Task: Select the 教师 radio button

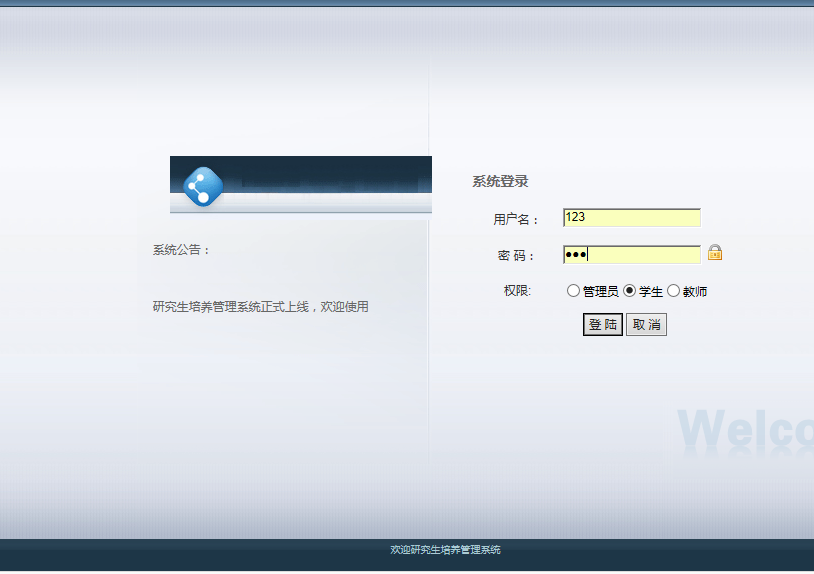Action: (673, 291)
